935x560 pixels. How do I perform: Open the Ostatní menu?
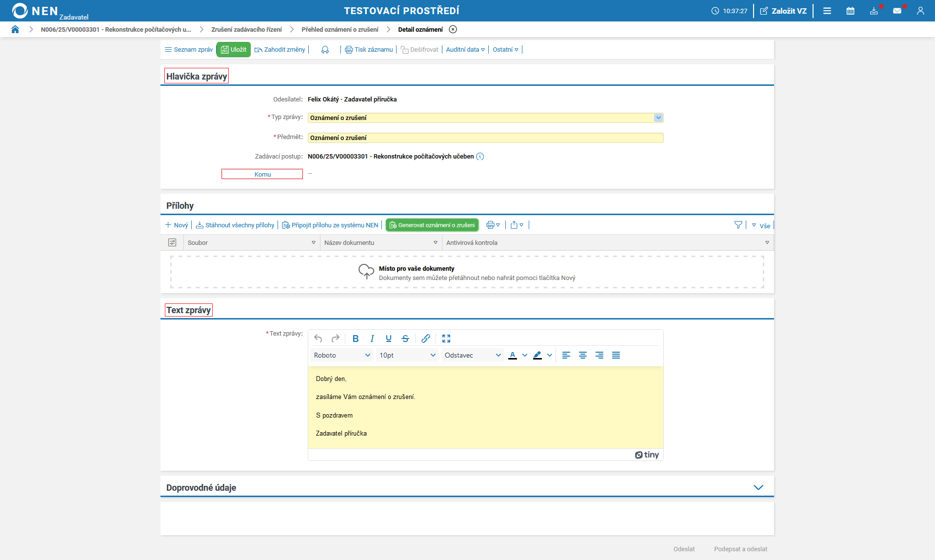coord(505,49)
